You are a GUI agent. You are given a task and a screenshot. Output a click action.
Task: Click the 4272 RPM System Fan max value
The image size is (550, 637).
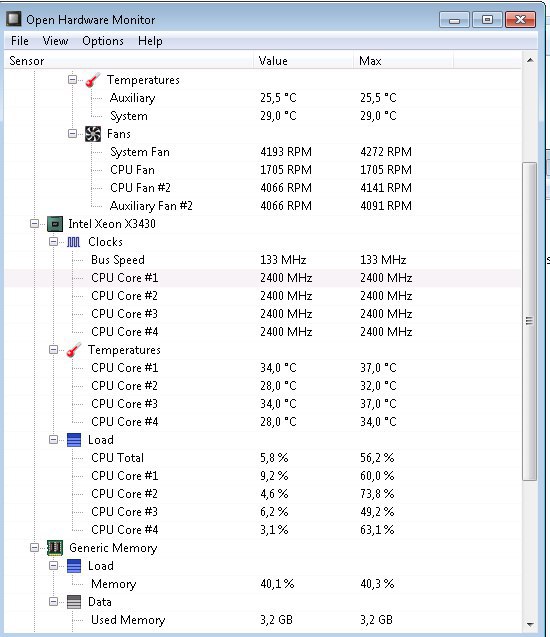coord(386,152)
